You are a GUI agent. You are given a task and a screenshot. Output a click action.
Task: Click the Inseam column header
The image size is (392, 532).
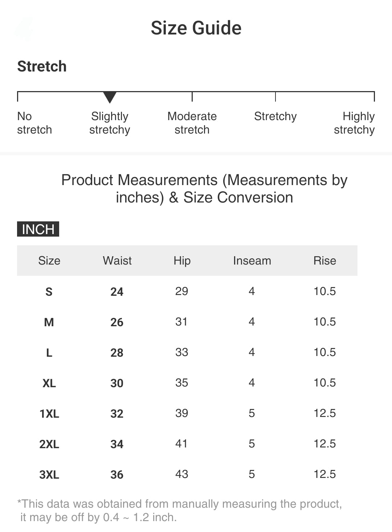point(252,261)
